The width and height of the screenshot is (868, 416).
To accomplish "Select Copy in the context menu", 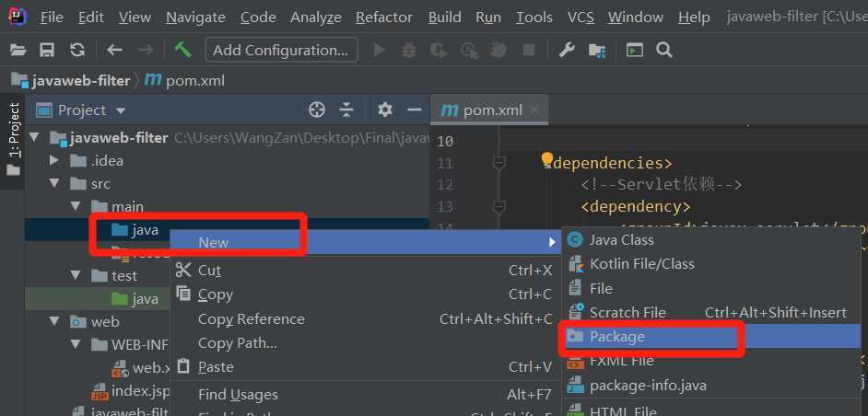I will tap(364, 295).
